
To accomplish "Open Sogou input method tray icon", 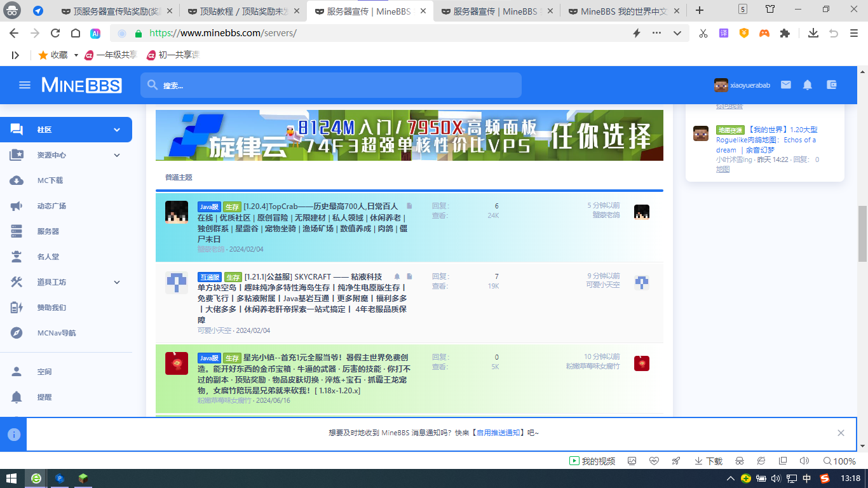I will [825, 478].
